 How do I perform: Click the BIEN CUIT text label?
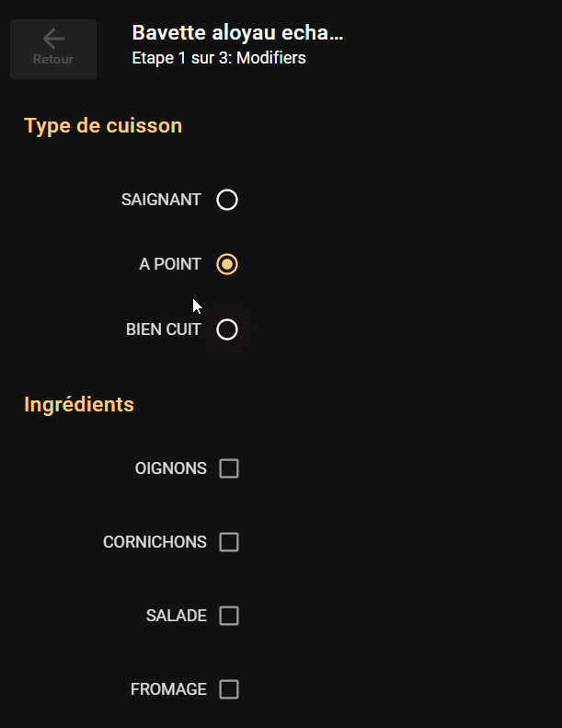pos(164,329)
